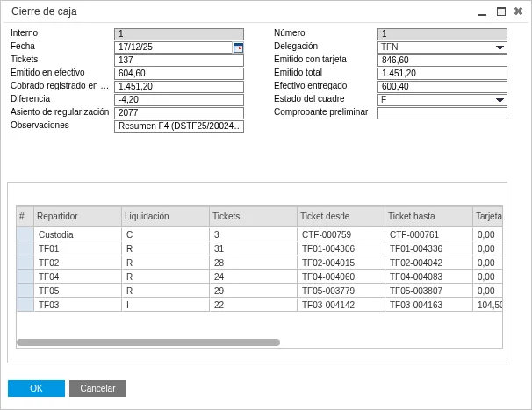The image size is (532, 410).
Task: Click the Cobrado registrado field
Action: [x=179, y=87]
